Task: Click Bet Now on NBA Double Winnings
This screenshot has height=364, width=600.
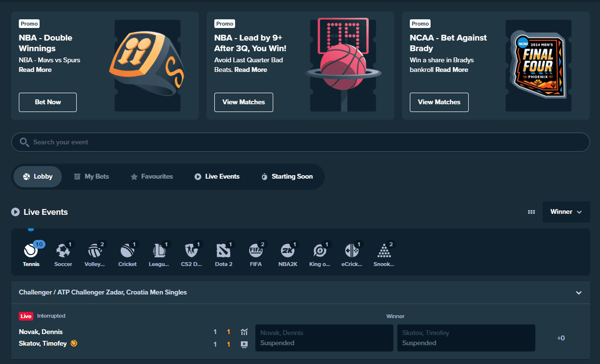Action: (48, 102)
